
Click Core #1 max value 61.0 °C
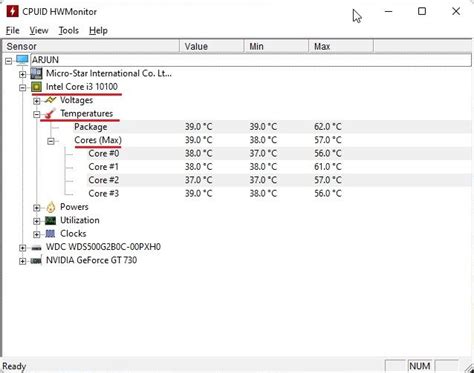328,167
